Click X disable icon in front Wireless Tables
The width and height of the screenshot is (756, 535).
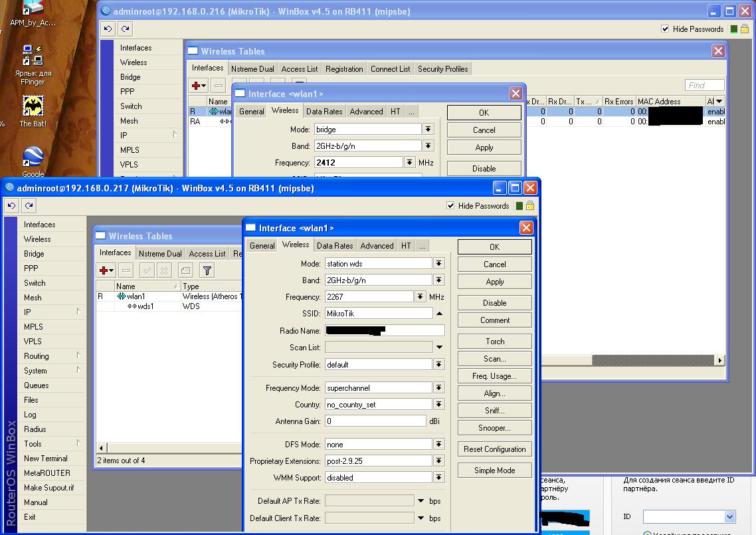(x=164, y=270)
